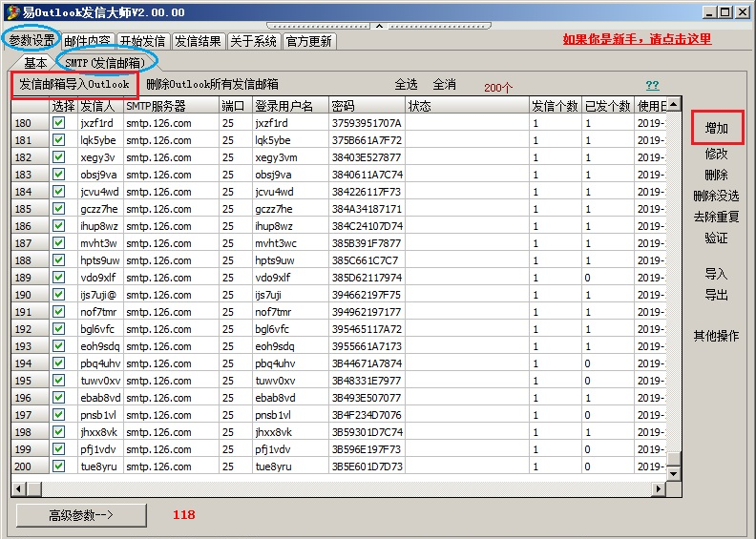This screenshot has height=539, width=756.
Task: Click the 端口 column header
Action: point(236,106)
